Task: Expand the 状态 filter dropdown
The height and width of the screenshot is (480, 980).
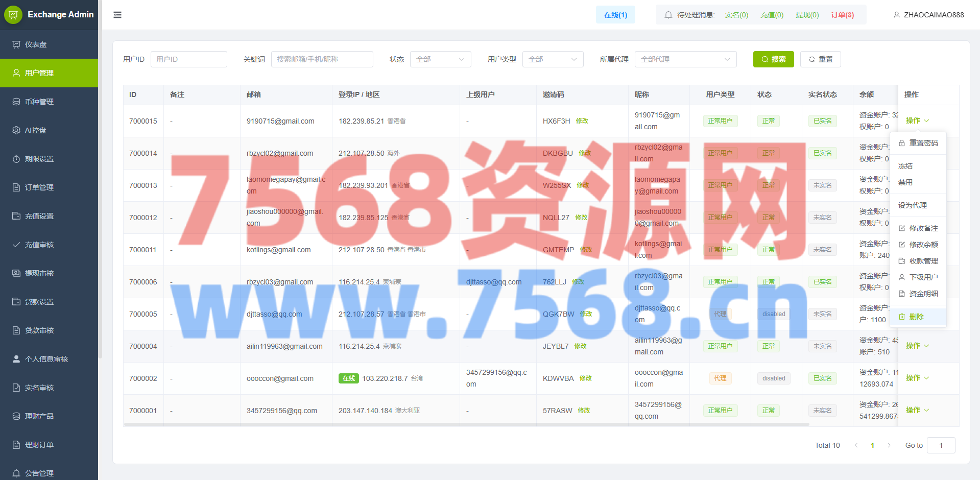Action: tap(440, 59)
